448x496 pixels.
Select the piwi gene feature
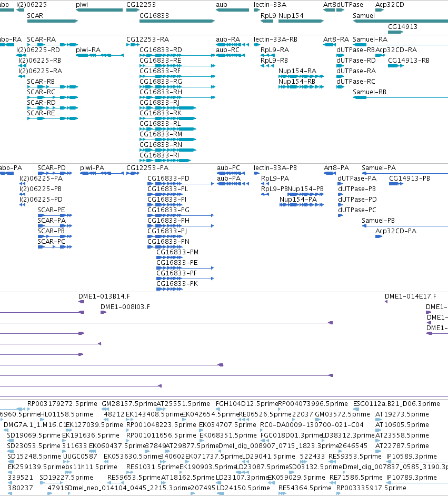pyautogui.click(x=99, y=10)
